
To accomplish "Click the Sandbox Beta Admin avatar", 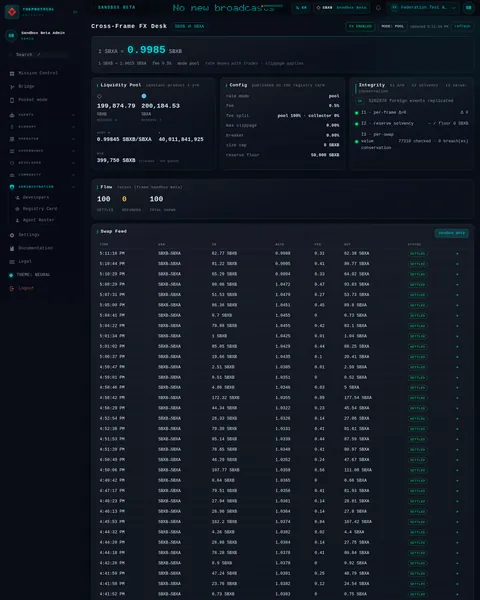I will 11,36.
